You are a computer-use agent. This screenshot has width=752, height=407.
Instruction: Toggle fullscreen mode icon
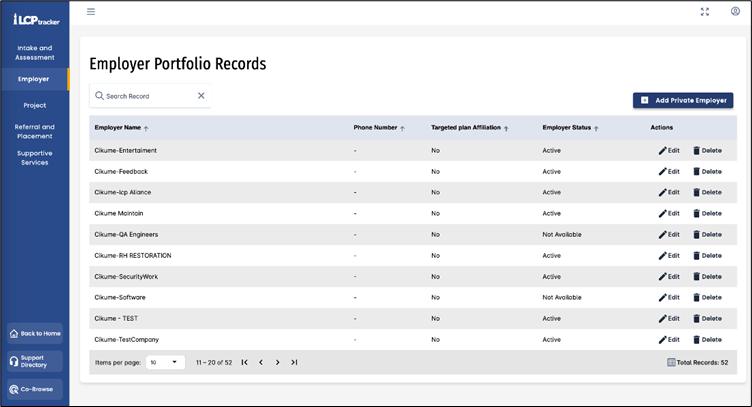[x=705, y=12]
